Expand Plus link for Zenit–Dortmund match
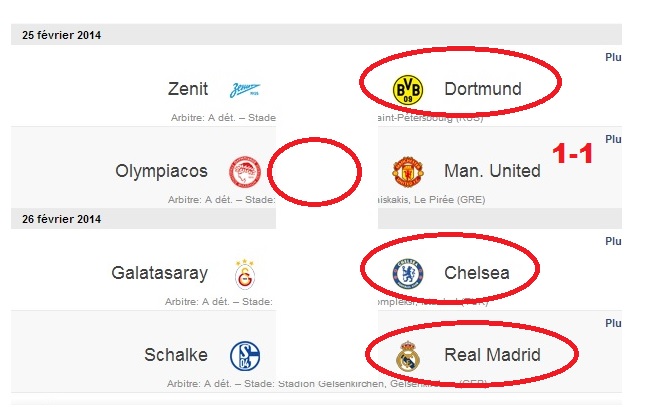The width and height of the screenshot is (666, 415). [613, 57]
